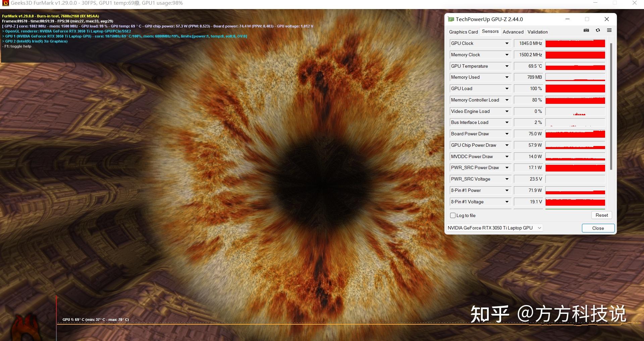Click the Close button in GPU-Z
This screenshot has width=644, height=341.
point(598,228)
